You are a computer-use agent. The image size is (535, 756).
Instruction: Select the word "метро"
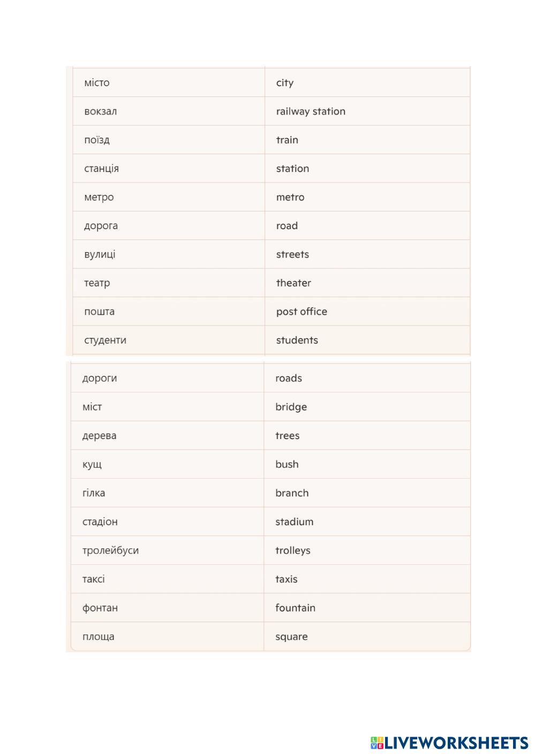[x=99, y=198]
